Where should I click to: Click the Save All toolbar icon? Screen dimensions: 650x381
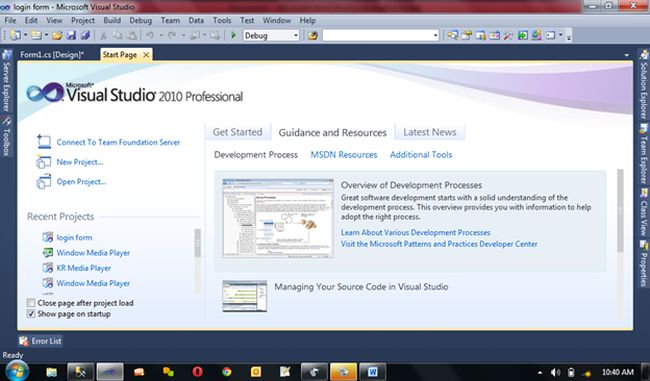(x=85, y=36)
